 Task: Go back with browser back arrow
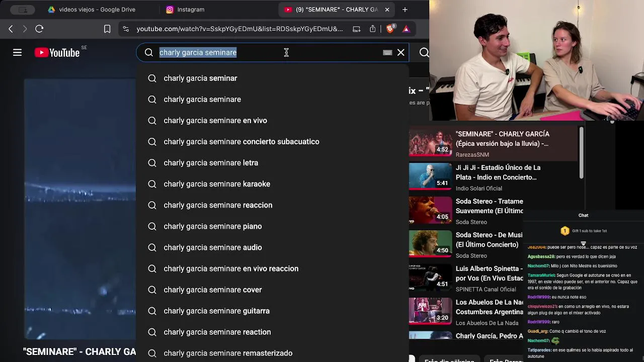coord(11,29)
